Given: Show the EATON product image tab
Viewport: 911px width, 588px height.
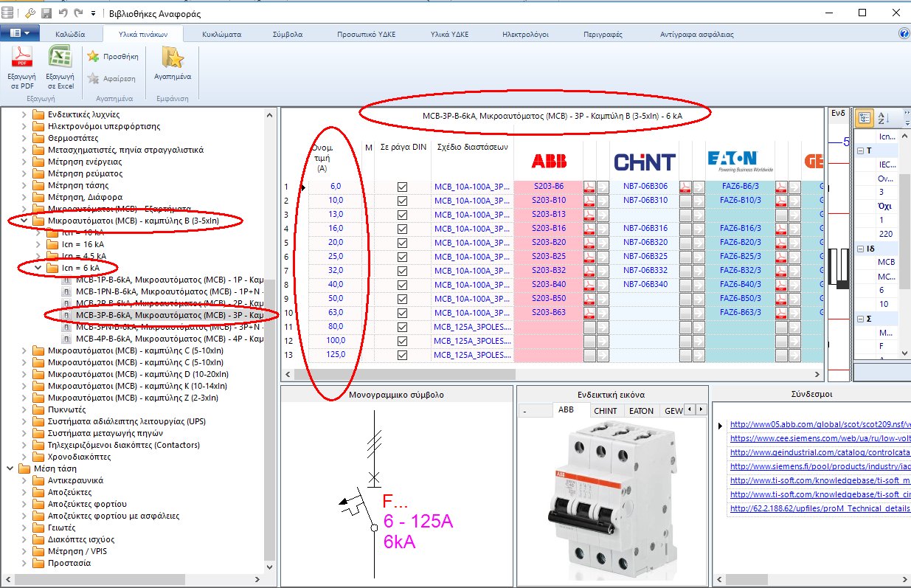Looking at the screenshot, I should [641, 410].
